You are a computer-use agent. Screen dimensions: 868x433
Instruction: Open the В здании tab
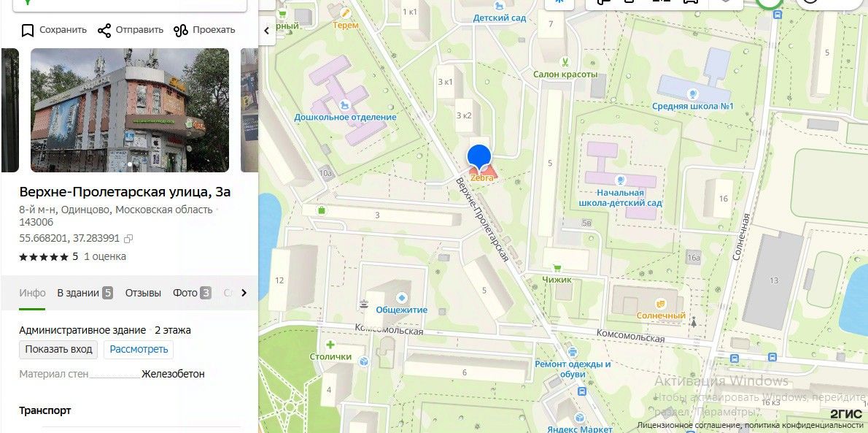85,293
